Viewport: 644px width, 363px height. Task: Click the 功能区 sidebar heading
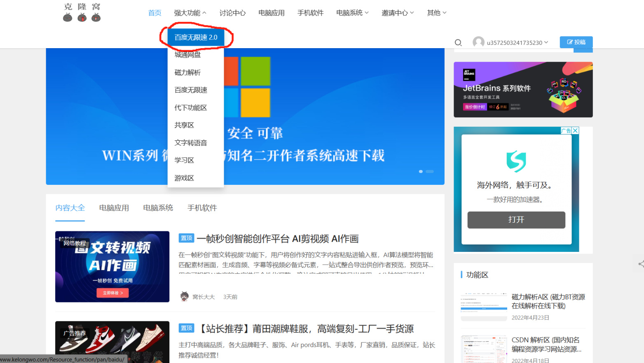tap(477, 275)
